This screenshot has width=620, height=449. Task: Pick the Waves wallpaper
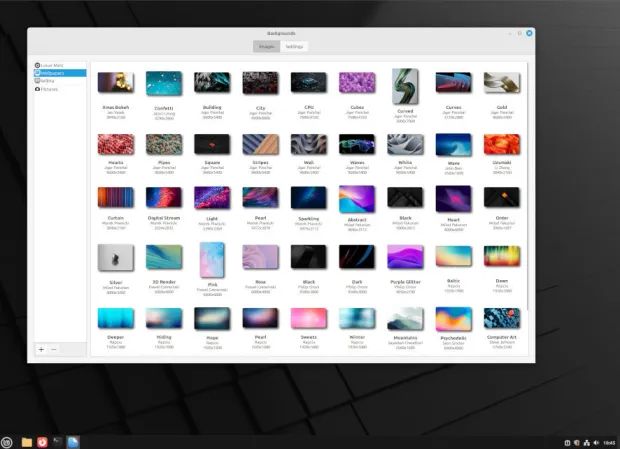357,144
